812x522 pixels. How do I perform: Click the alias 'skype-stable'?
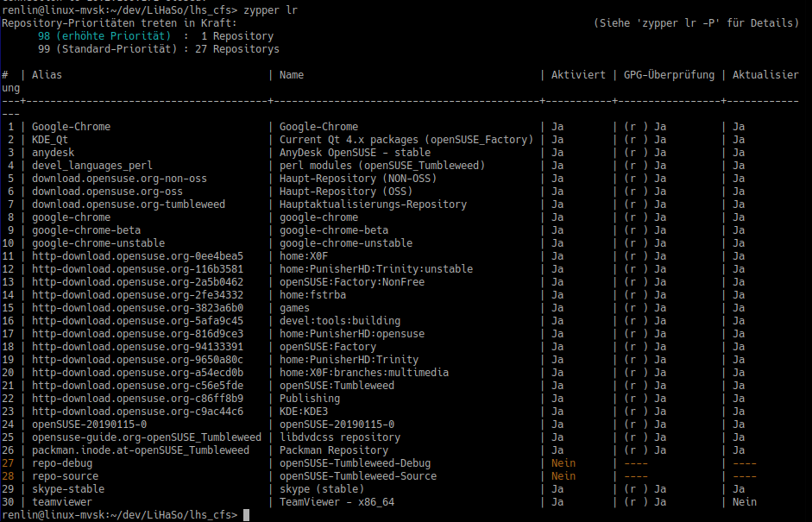(x=68, y=489)
